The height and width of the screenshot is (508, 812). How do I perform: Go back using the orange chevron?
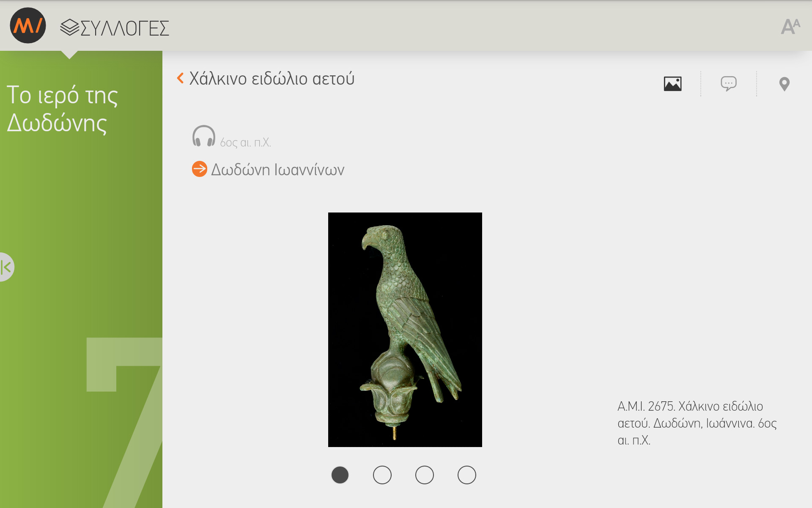(180, 78)
